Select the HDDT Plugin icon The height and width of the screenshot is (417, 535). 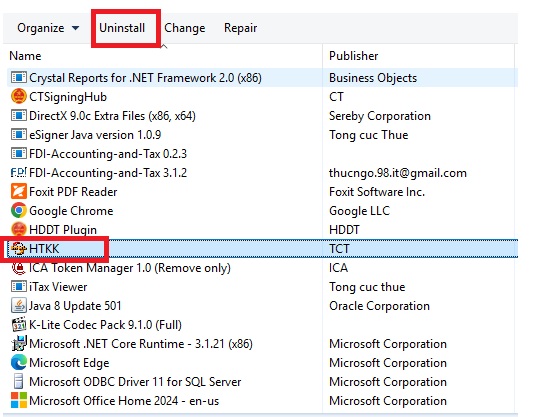(18, 229)
